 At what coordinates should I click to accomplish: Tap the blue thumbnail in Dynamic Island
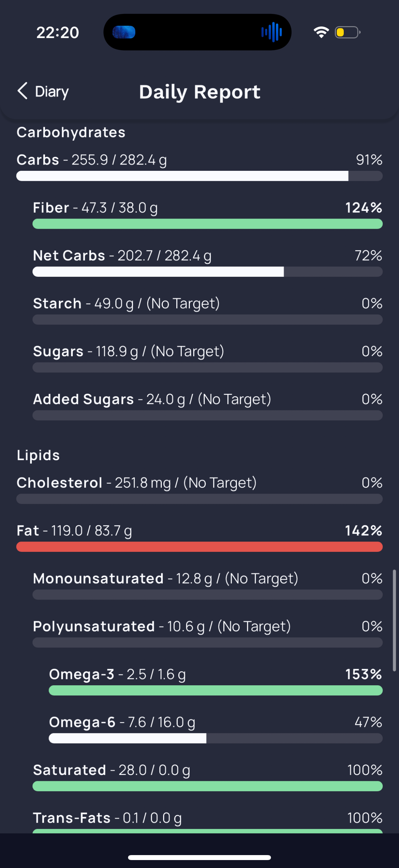point(124,32)
